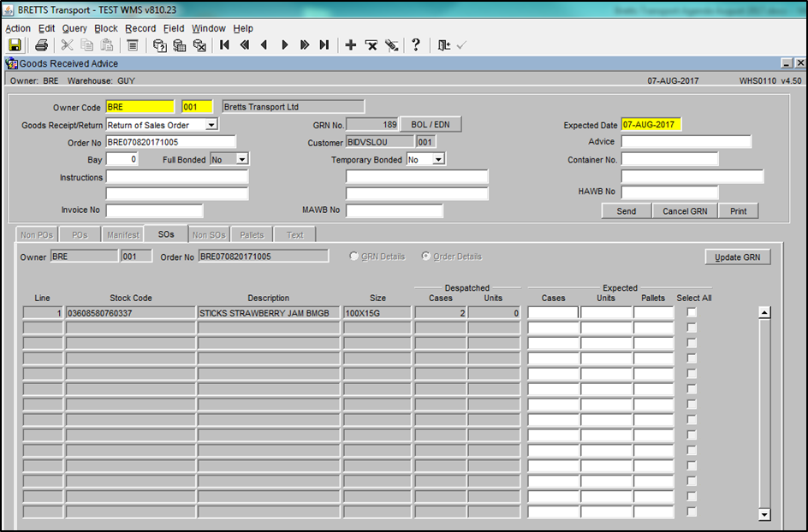Open the Temporary Bonded dropdown

pyautogui.click(x=438, y=160)
